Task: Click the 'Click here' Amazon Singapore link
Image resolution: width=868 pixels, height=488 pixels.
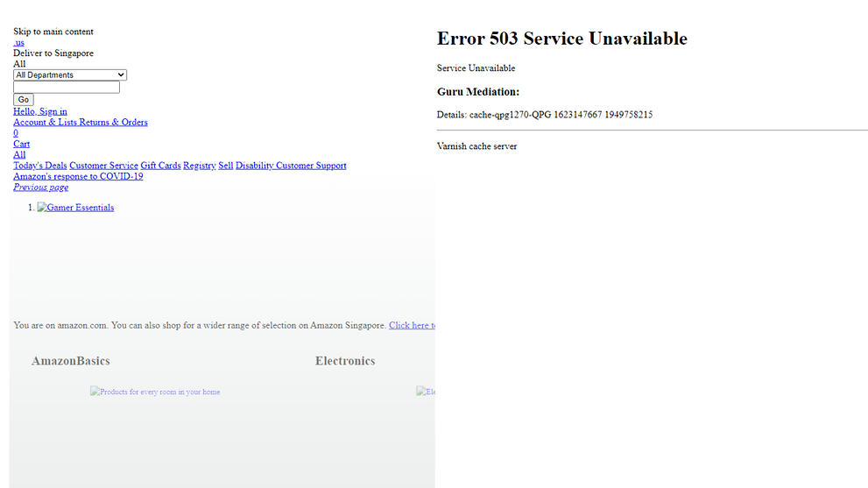Action: pyautogui.click(x=412, y=326)
